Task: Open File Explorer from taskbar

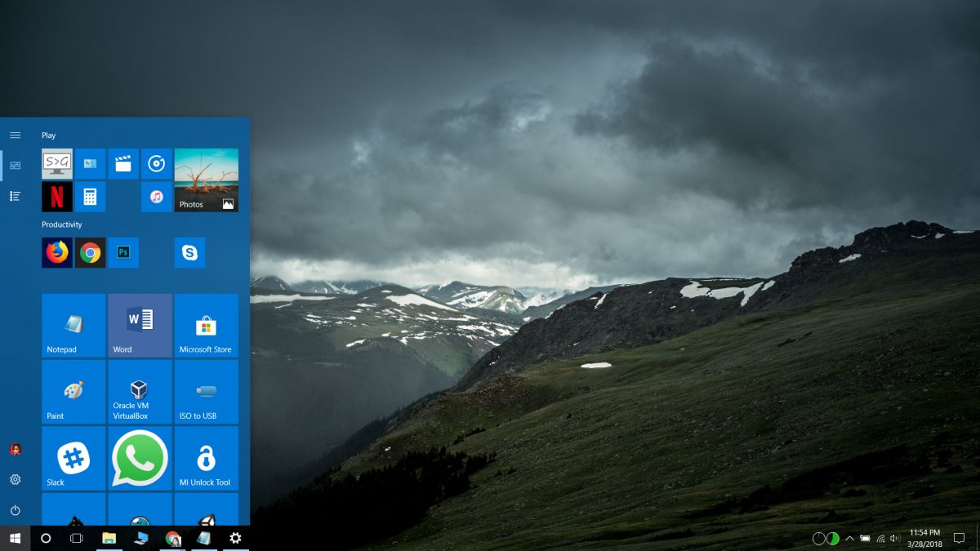Action: pyautogui.click(x=109, y=538)
